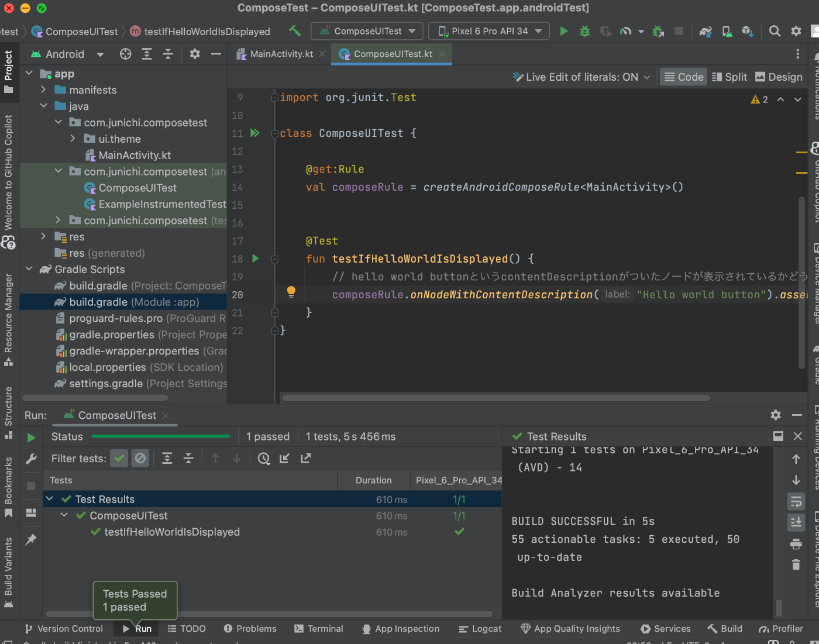Open Version Control tool window
Viewport: 819px width, 644px height.
click(x=64, y=628)
